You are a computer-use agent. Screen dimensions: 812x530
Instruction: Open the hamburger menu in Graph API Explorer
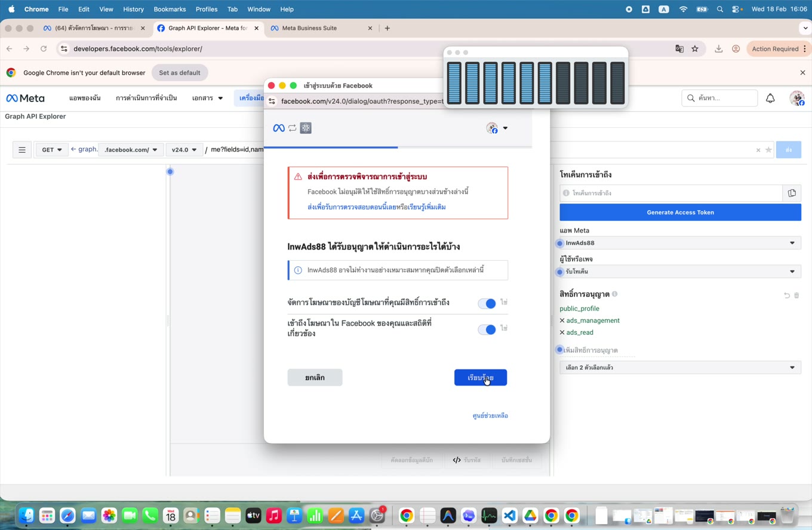(x=22, y=150)
